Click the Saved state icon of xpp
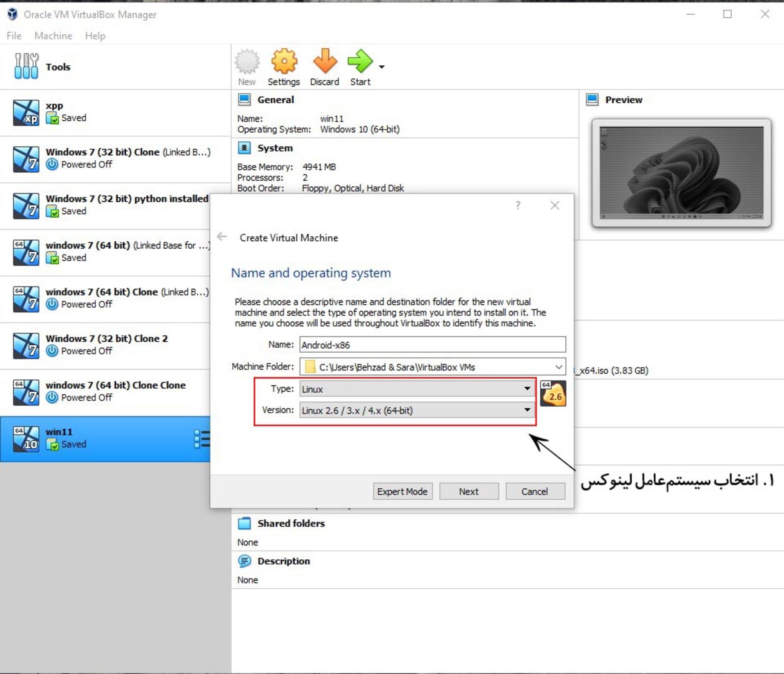Screen dimensions: 784x674 click(x=52, y=118)
